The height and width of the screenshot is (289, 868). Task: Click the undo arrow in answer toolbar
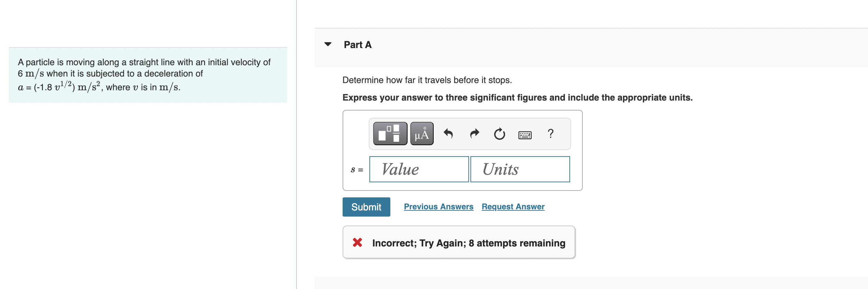coord(448,134)
